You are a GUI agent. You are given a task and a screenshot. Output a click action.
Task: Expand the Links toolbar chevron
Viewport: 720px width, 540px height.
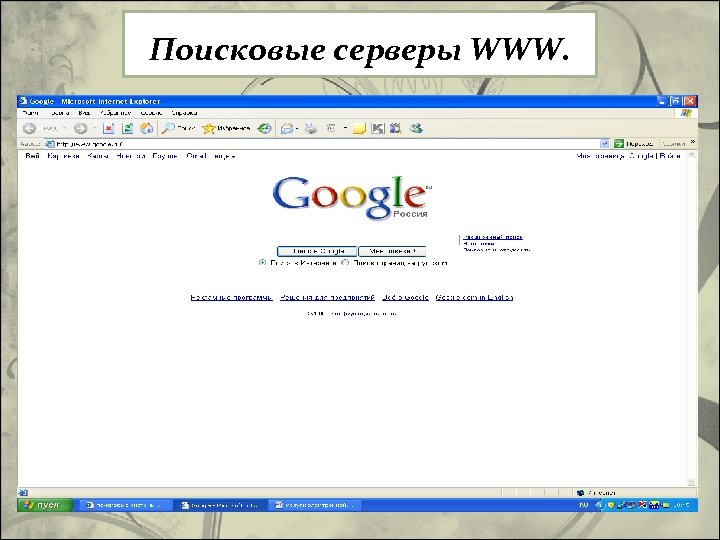pos(692,142)
